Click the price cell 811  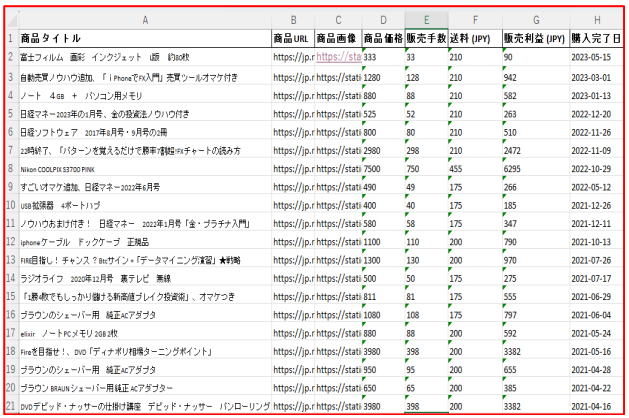click(x=383, y=296)
